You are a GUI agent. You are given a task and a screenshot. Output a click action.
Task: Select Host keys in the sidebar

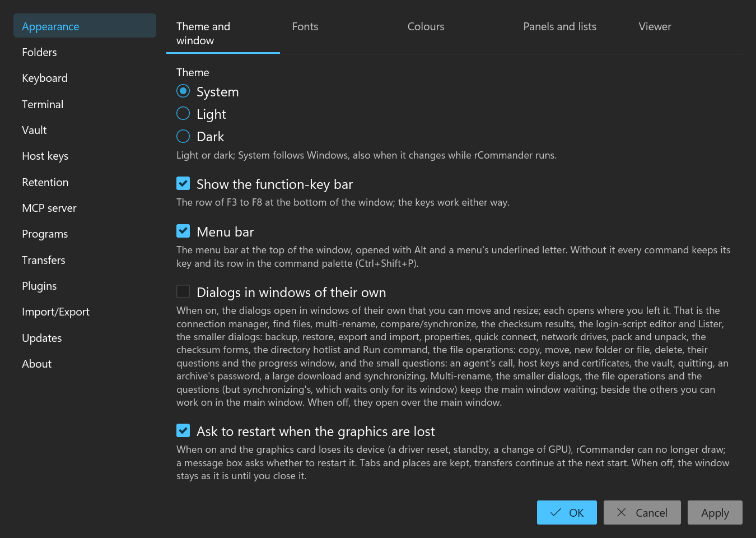click(85, 156)
